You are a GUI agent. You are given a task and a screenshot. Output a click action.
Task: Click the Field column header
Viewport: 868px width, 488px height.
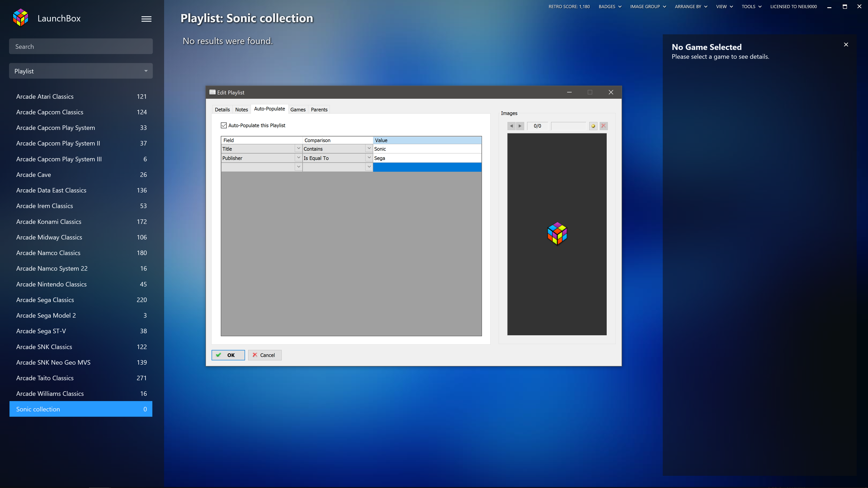tap(262, 140)
